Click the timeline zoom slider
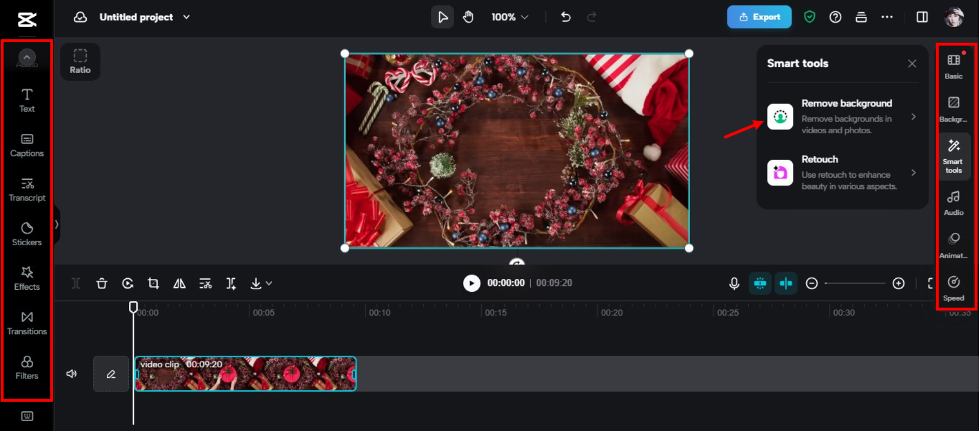 point(855,283)
